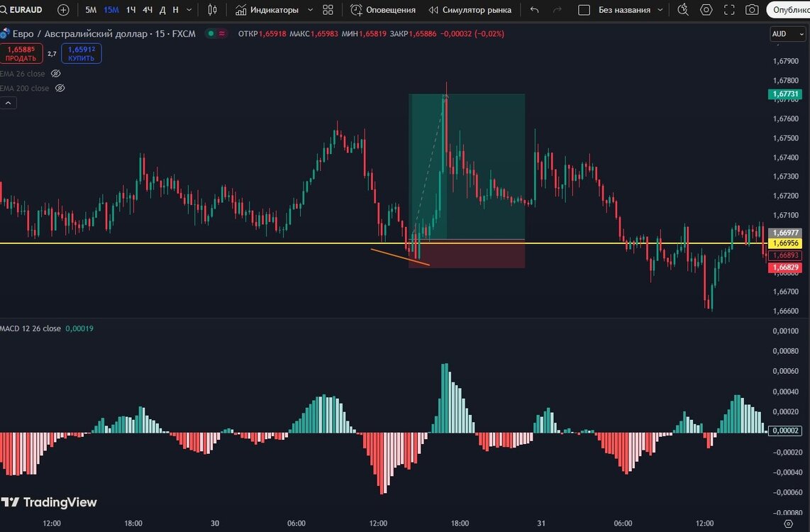The width and height of the screenshot is (810, 532).
Task: Switch to the 1Ч timeframe
Action: [131, 10]
